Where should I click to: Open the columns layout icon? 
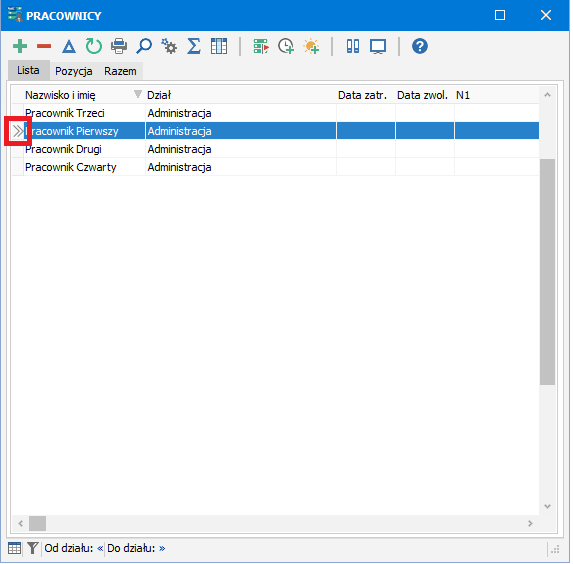pyautogui.click(x=219, y=46)
